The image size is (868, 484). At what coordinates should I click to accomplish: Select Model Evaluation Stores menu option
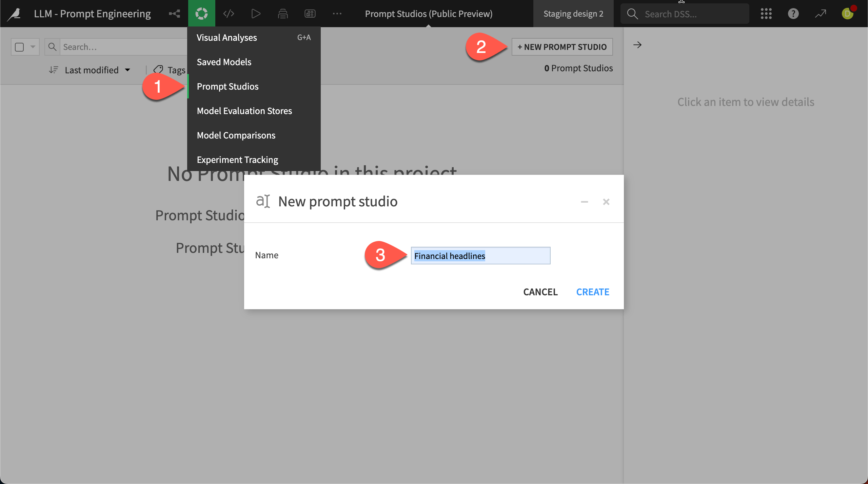244,110
